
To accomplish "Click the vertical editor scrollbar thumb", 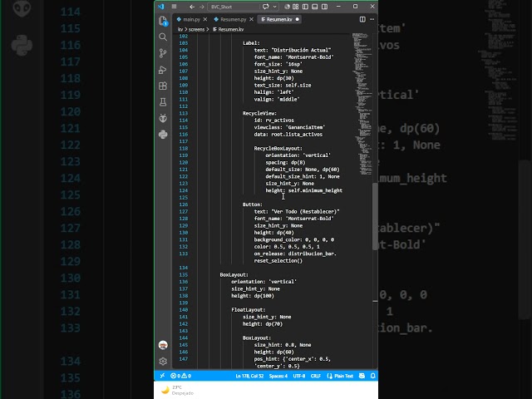I will click(375, 216).
